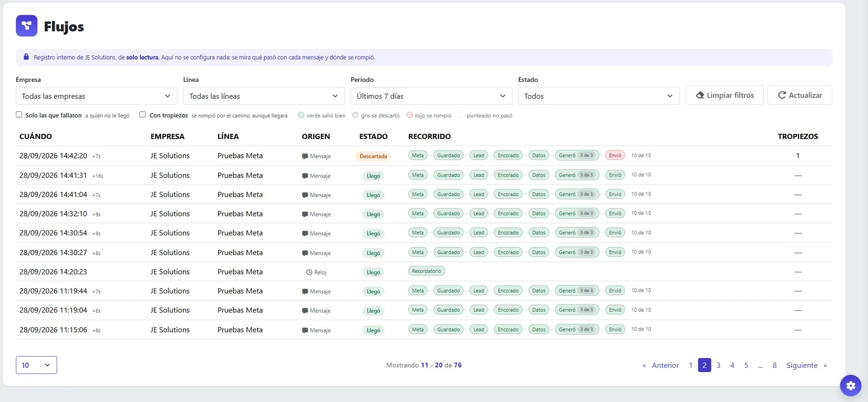Click the red 'rojo se rompió' legend dot
Image resolution: width=868 pixels, height=402 pixels.
[410, 115]
